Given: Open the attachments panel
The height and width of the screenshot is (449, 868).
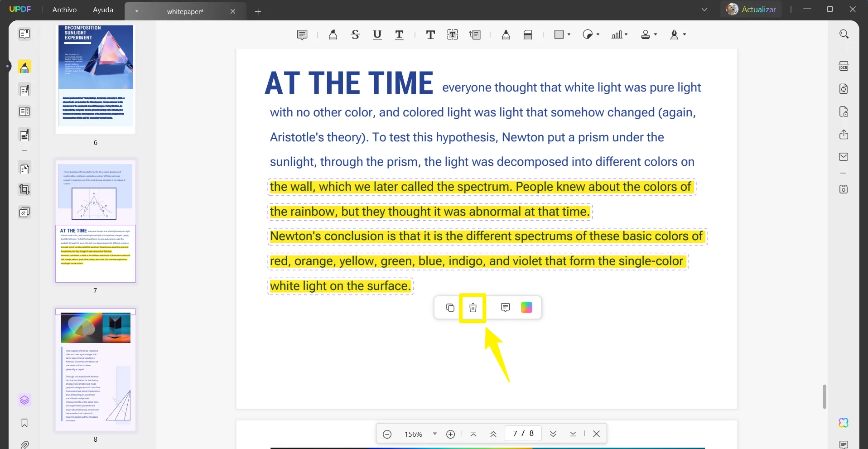Looking at the screenshot, I should [x=24, y=444].
